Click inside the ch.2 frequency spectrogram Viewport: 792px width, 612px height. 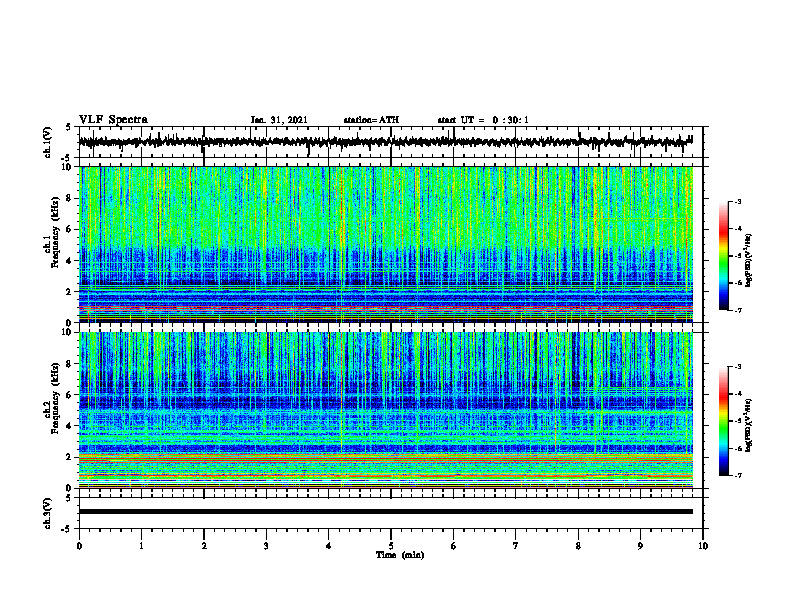pos(385,410)
